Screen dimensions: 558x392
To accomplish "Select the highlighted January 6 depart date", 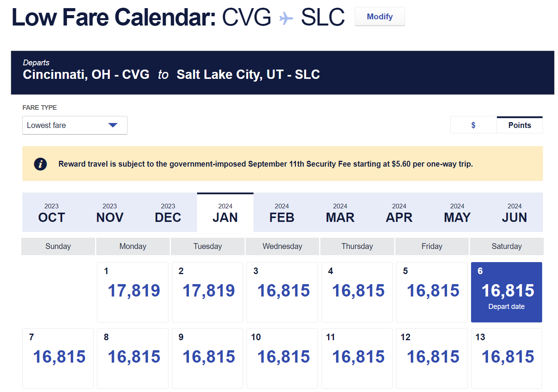I will (507, 292).
